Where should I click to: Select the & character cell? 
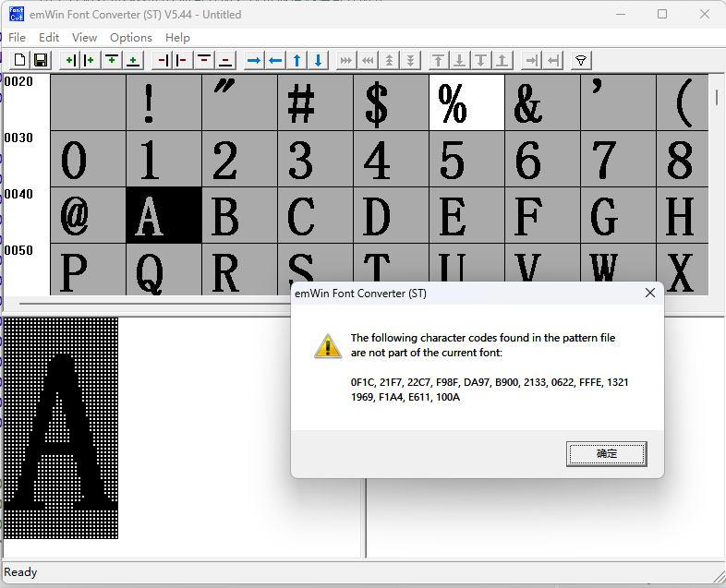tap(542, 102)
